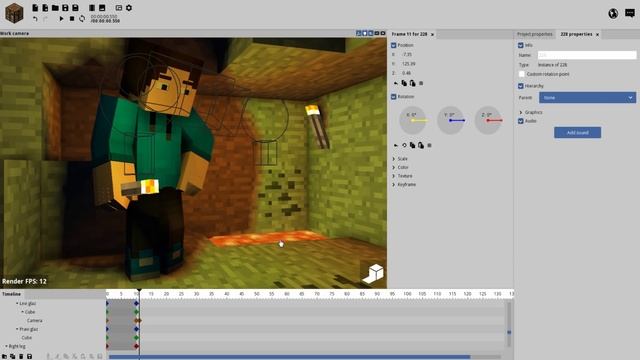This screenshot has height=360, width=640.
Task: Adjust the Z rotation wheel
Action: click(x=488, y=120)
